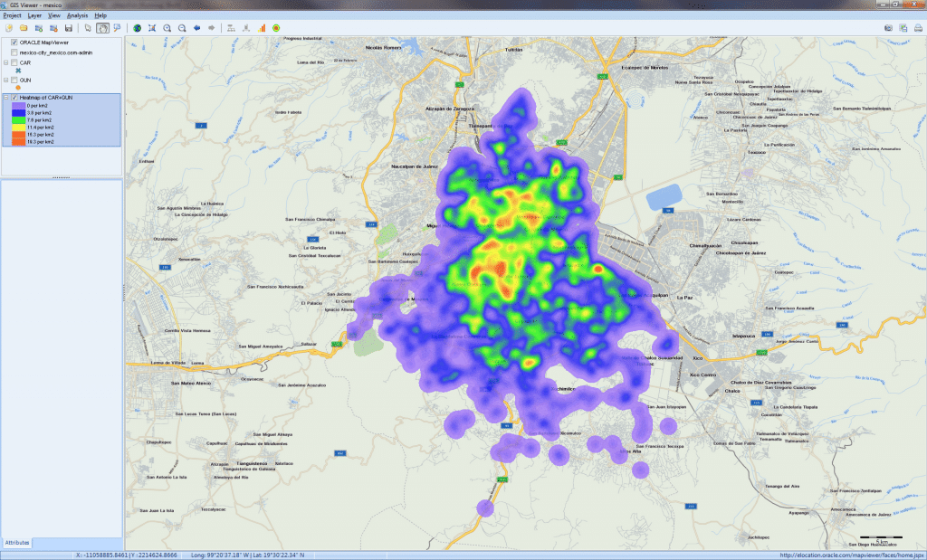The width and height of the screenshot is (927, 560).
Task: Activate the Pan hand tool
Action: (103, 28)
